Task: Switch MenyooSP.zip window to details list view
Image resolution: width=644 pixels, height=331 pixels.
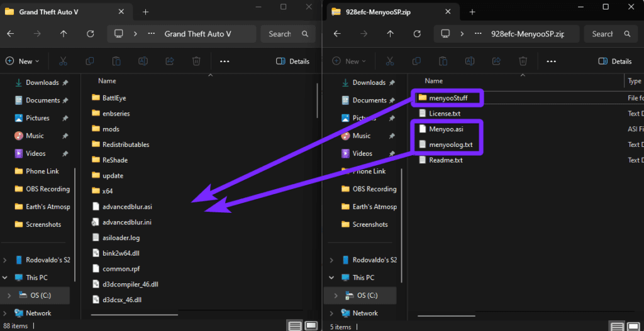Action: (618, 327)
